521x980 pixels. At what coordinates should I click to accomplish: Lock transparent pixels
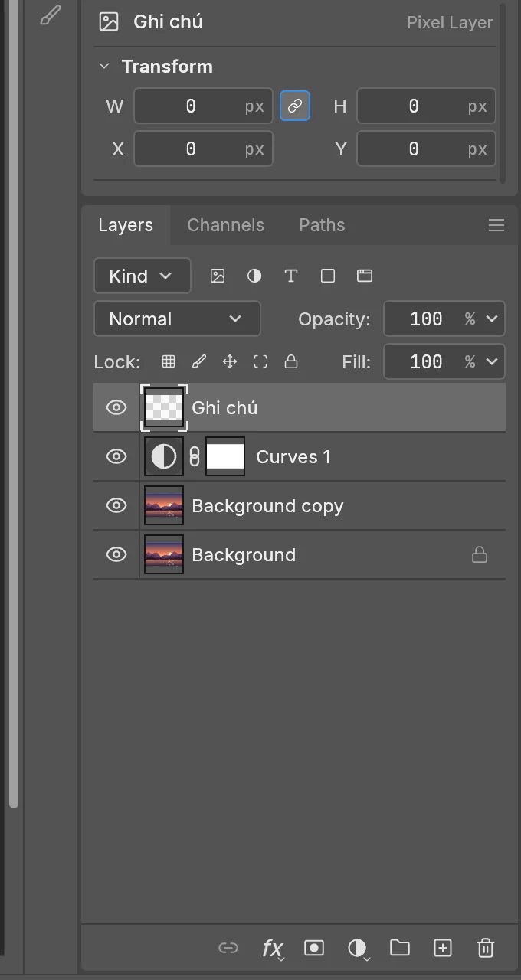click(169, 361)
